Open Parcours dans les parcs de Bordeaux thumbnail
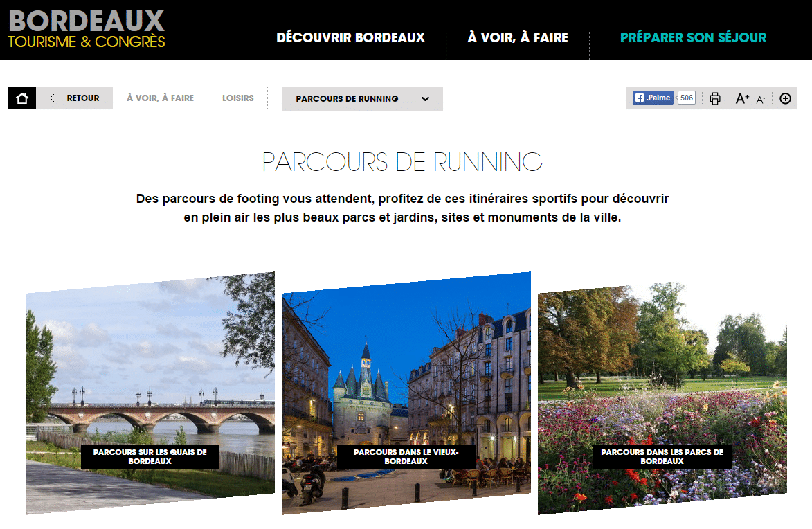 pos(662,398)
